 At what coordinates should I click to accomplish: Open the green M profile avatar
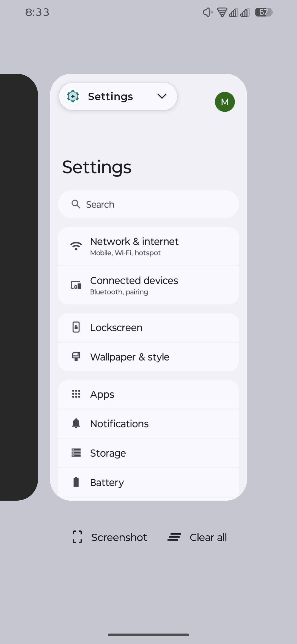[225, 102]
